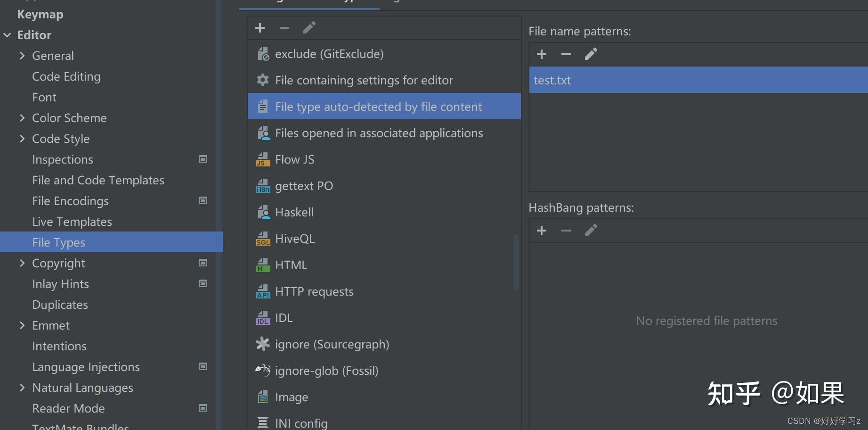Click the HTML file type icon

(x=263, y=265)
